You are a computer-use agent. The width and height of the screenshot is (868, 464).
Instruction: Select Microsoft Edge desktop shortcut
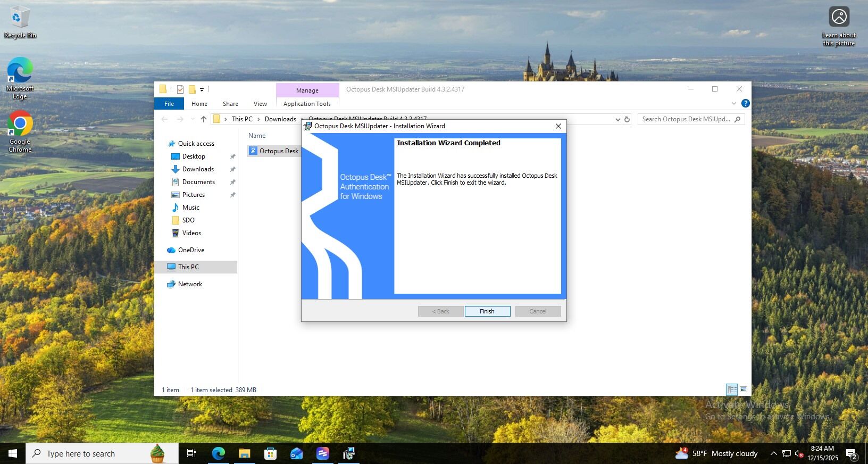[20, 78]
